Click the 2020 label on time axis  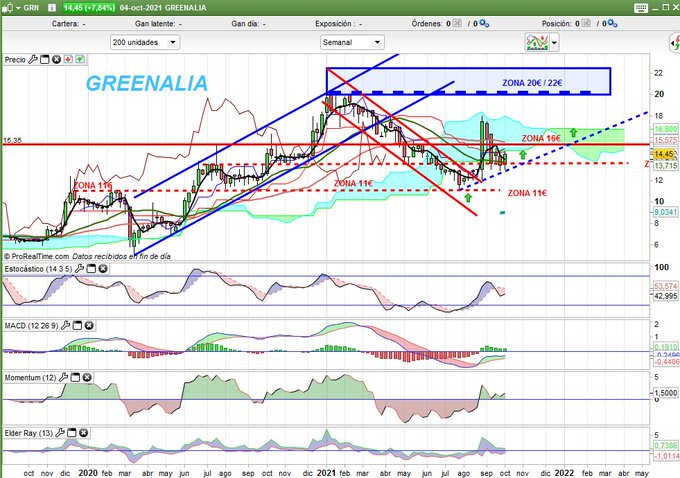(x=88, y=473)
